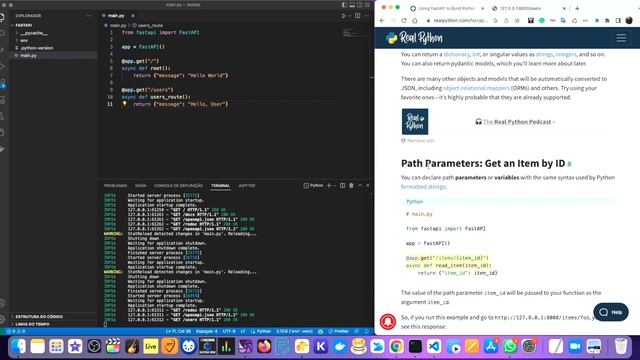Image resolution: width=640 pixels, height=360 pixels.
Task: Create a new terminal with the plus icon
Action: pyautogui.click(x=329, y=185)
